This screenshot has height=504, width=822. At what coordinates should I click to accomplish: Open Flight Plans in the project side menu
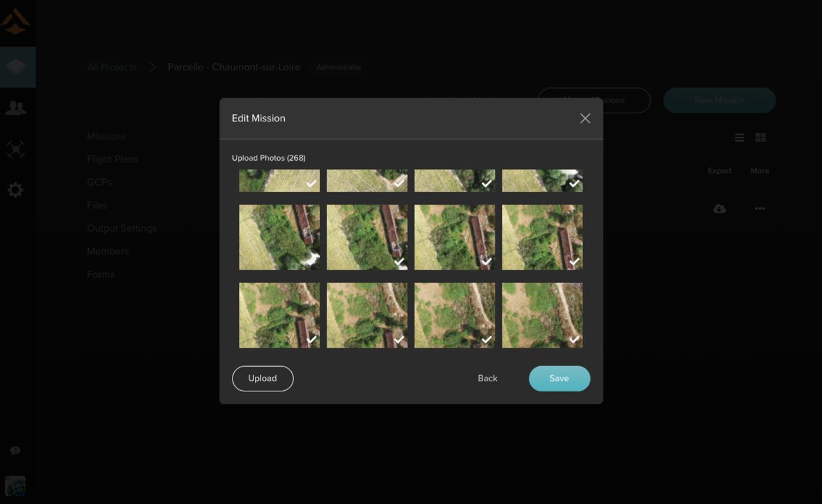(113, 159)
